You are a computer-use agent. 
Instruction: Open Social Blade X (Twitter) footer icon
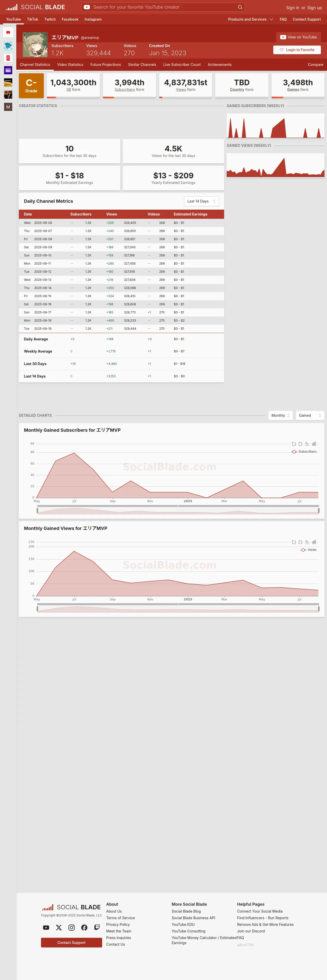tap(59, 928)
